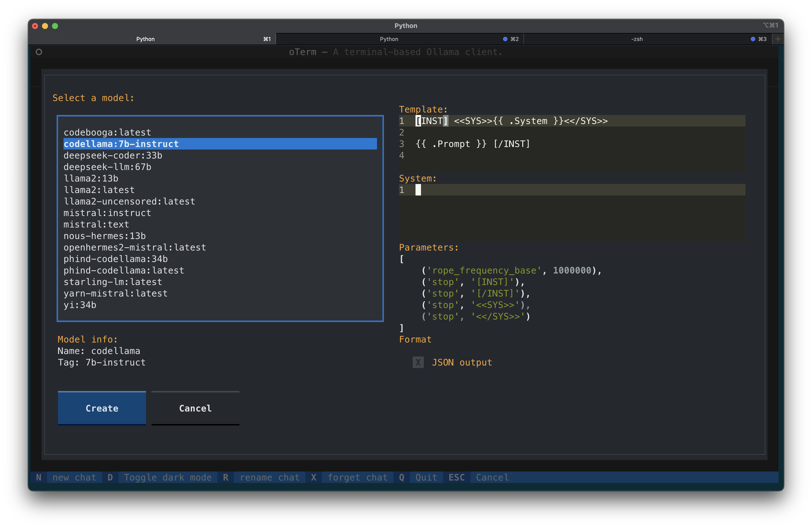Select codebooga:latest model
This screenshot has height=528, width=812.
click(107, 132)
